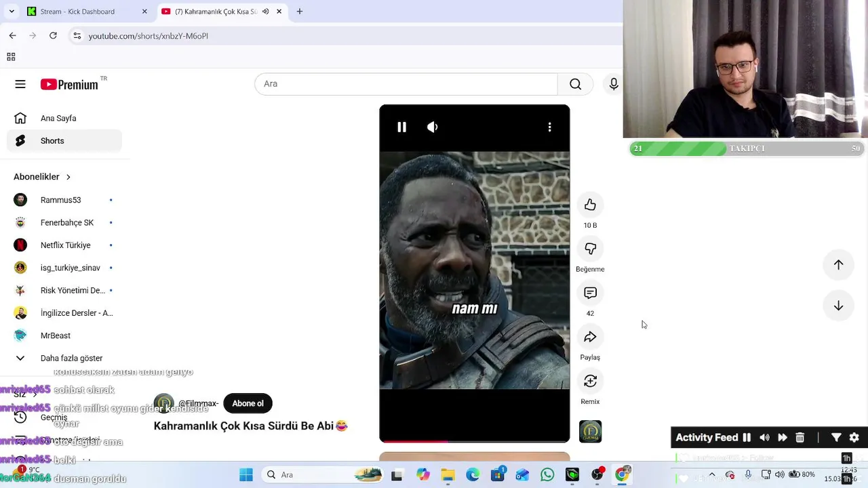Image resolution: width=868 pixels, height=488 pixels.
Task: Reload the current YouTube page
Action: coord(53,35)
